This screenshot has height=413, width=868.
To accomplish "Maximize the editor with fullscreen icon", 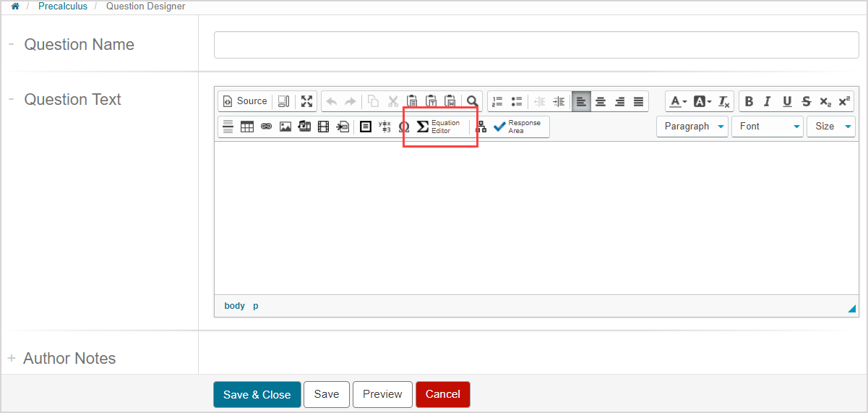I will click(306, 101).
